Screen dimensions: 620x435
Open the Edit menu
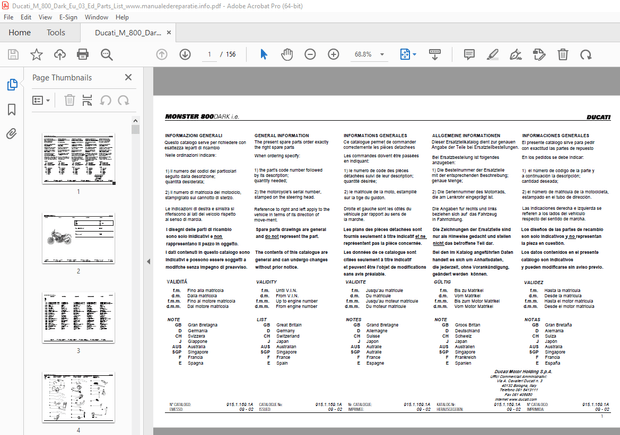point(26,17)
